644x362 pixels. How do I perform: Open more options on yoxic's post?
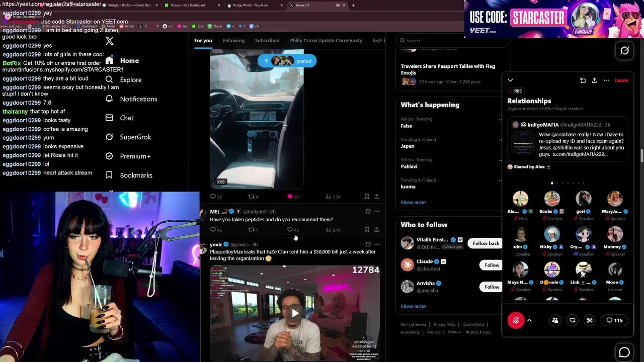click(377, 244)
